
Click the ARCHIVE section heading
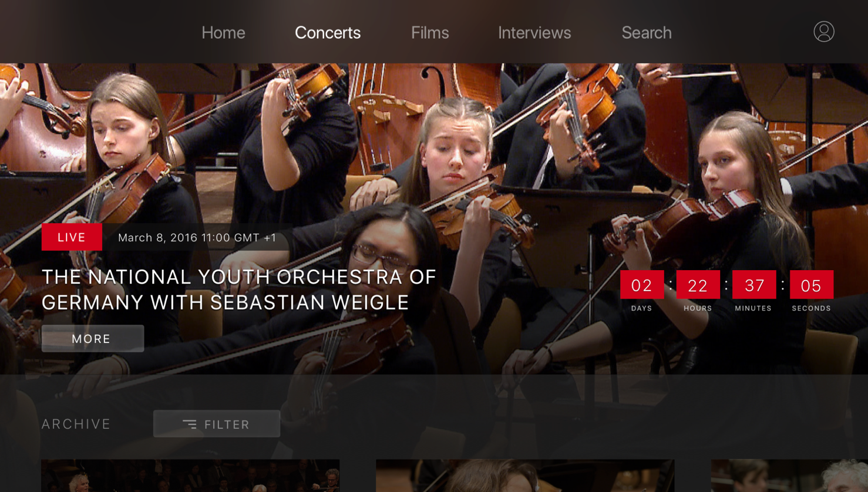pyautogui.click(x=76, y=424)
